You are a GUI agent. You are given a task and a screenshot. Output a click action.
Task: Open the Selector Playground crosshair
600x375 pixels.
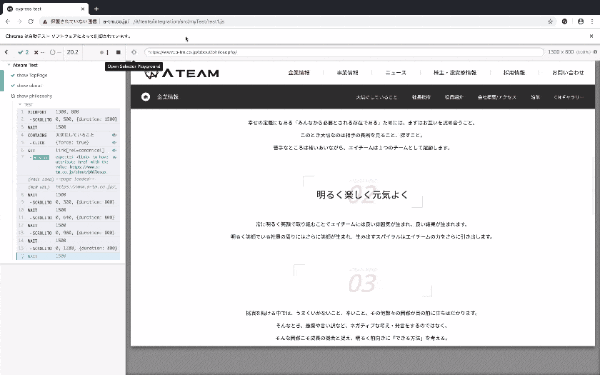pyautogui.click(x=134, y=52)
